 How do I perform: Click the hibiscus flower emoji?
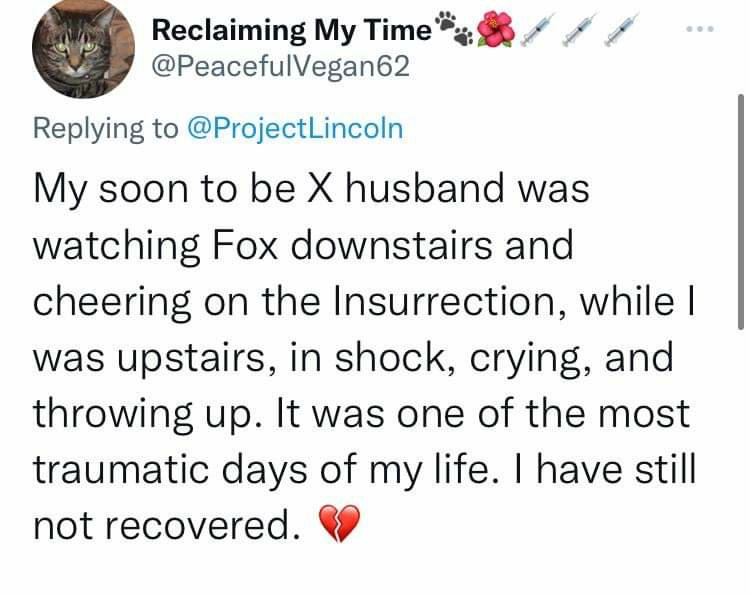tap(497, 31)
